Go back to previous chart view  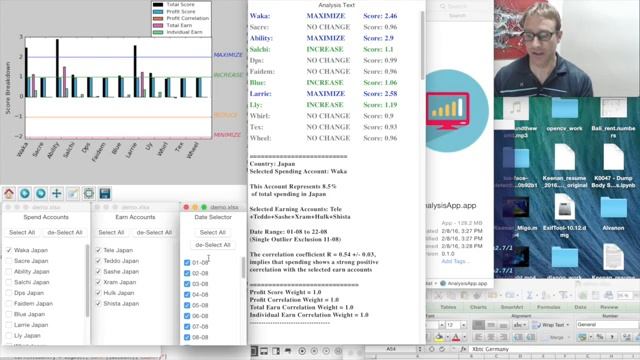point(25,193)
